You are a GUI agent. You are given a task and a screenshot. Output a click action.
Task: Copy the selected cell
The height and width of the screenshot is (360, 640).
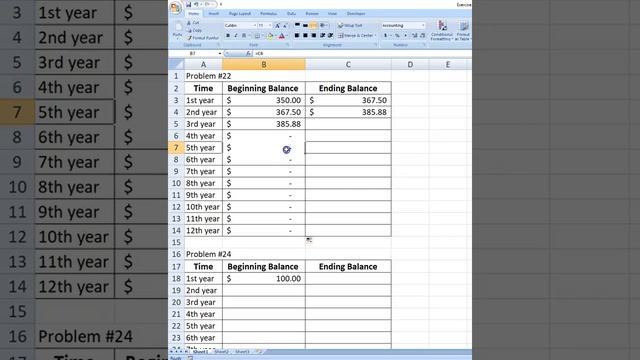(194, 31)
